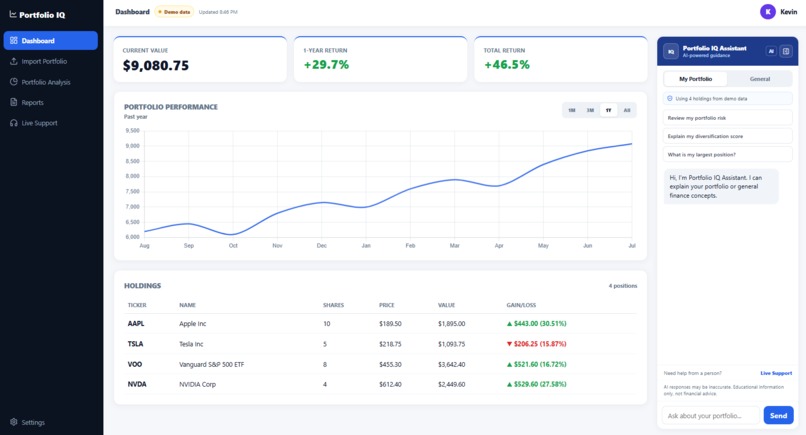
Task: Click the panel layout icon in the assistant header
Action: (x=786, y=51)
